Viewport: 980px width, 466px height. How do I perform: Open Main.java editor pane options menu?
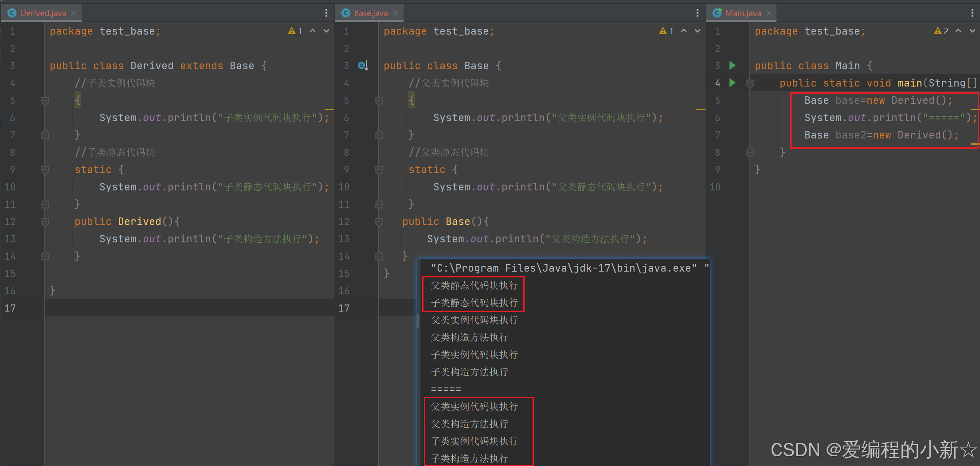coord(972,13)
